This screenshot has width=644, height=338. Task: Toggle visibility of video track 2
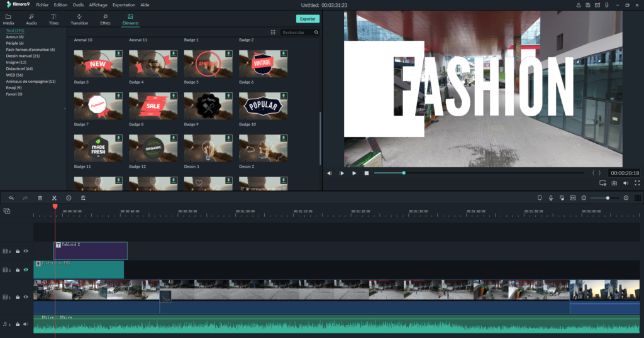pos(26,270)
